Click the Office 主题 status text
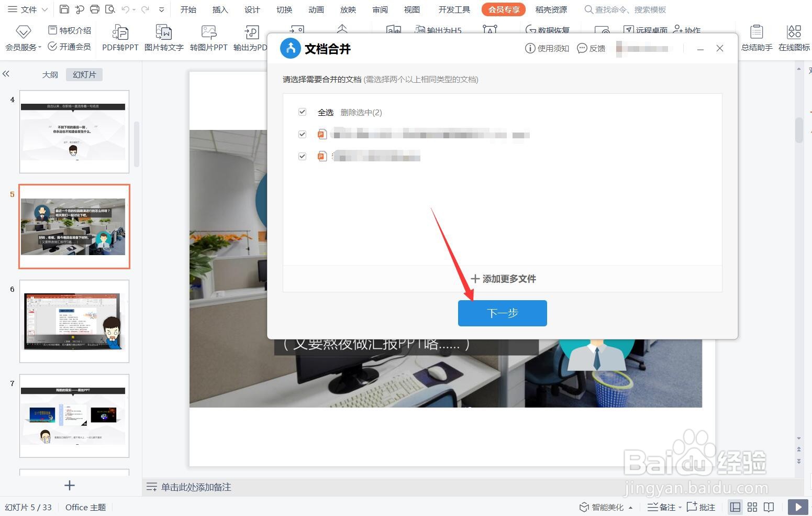 (85, 507)
